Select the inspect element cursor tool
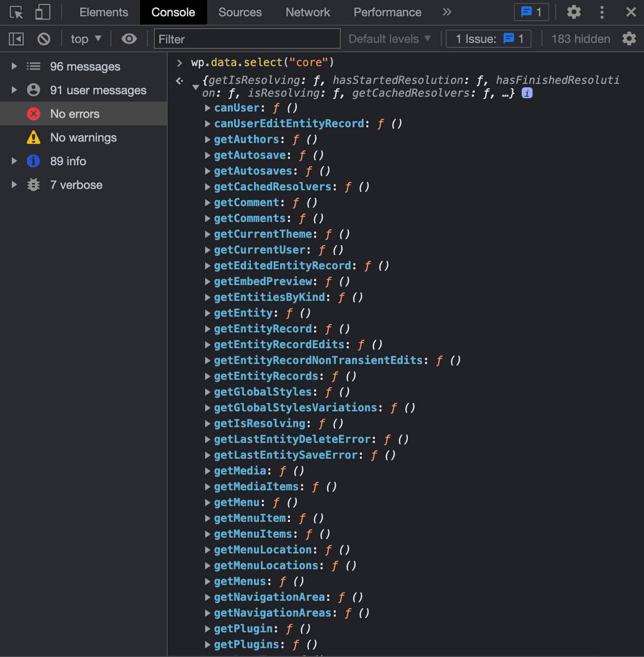The width and height of the screenshot is (644, 657). [x=16, y=12]
